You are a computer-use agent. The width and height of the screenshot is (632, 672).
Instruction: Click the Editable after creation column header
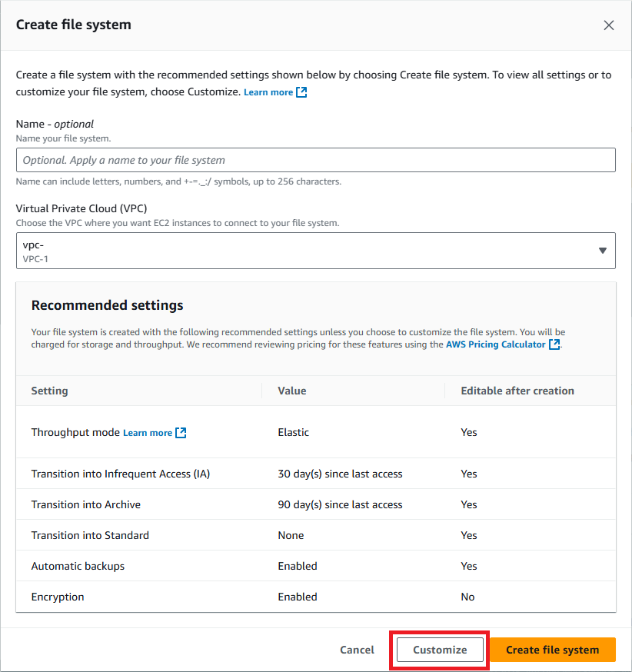coord(517,391)
